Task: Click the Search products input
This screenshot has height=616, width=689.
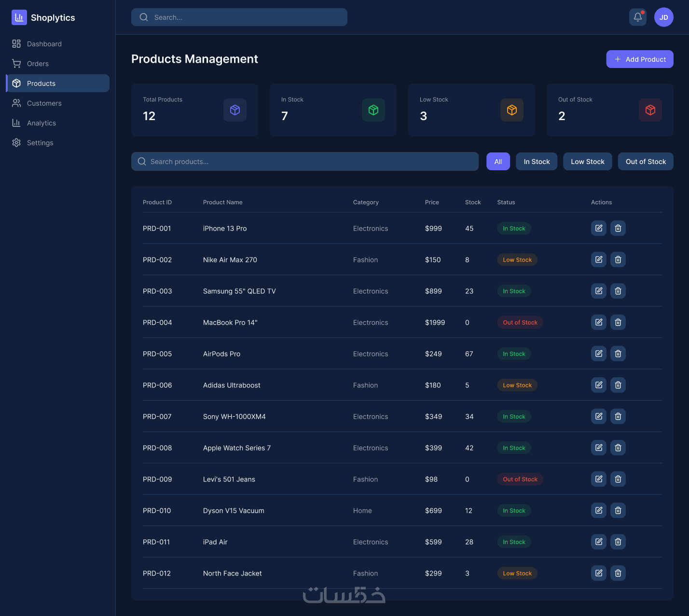Action: click(305, 162)
